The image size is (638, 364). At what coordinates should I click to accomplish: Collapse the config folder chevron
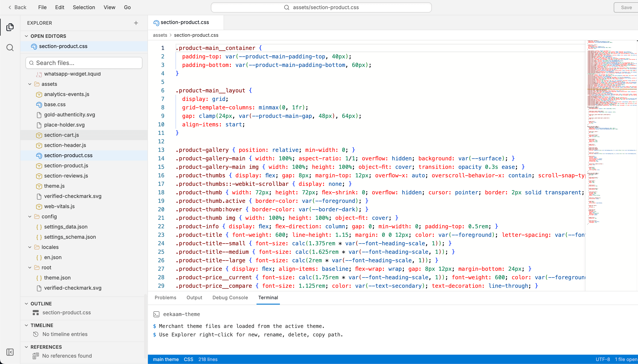click(30, 216)
